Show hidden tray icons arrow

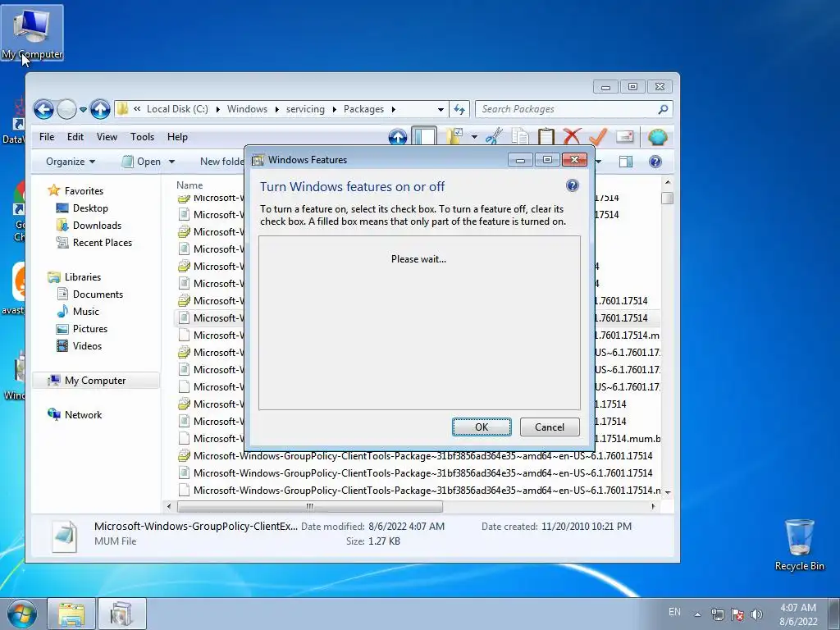coord(697,614)
